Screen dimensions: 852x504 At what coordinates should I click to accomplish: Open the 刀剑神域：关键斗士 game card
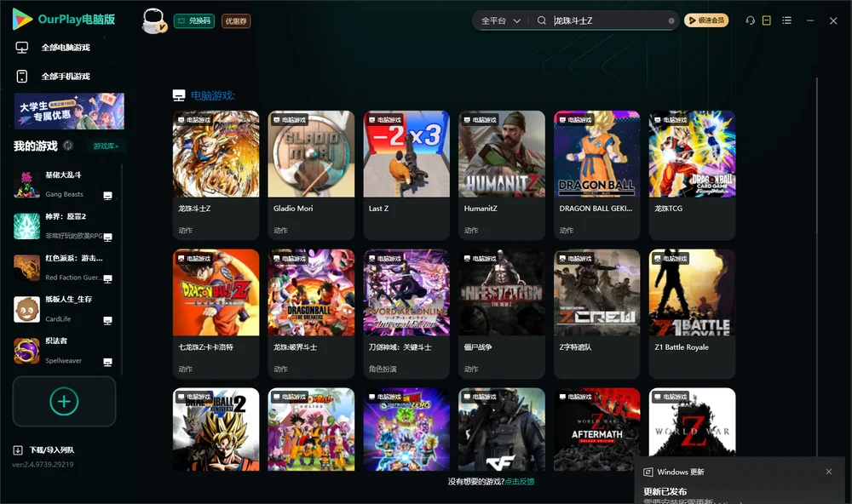pos(406,313)
